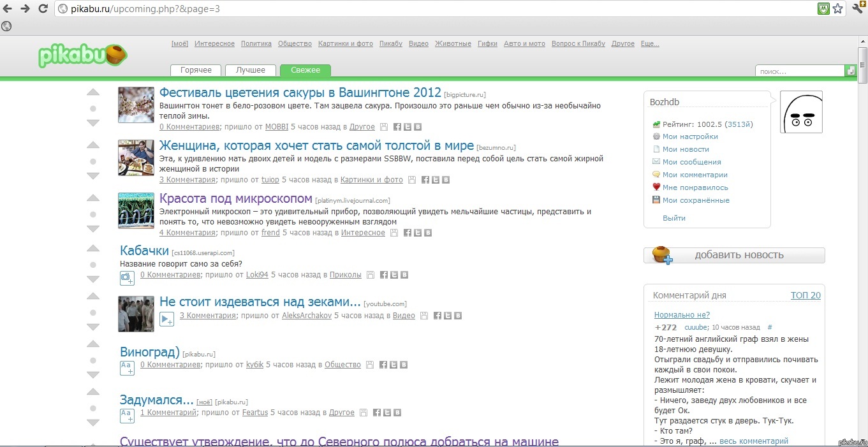Image resolution: width=868 pixels, height=447 pixels.
Task: Downvote the Кабачки post
Action: [x=92, y=280]
